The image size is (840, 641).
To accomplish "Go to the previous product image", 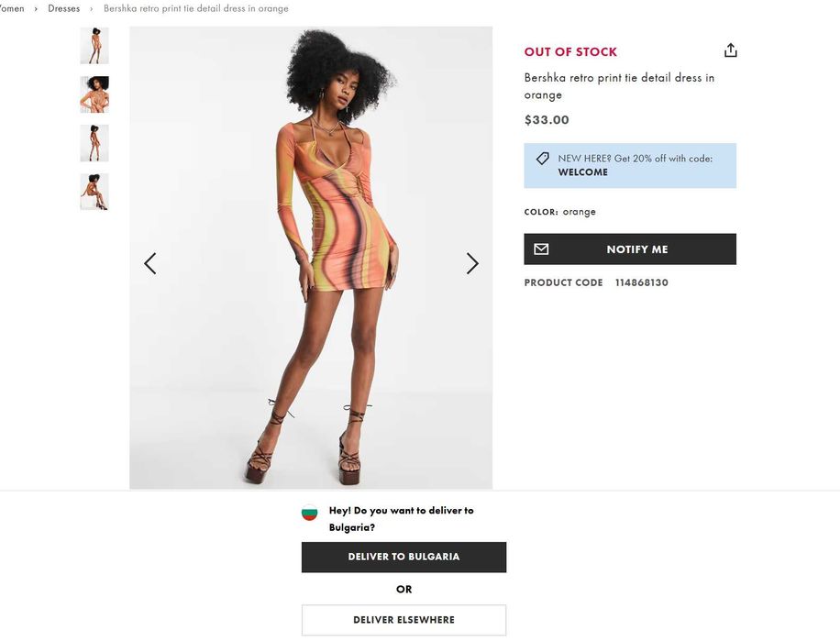I will [x=150, y=263].
